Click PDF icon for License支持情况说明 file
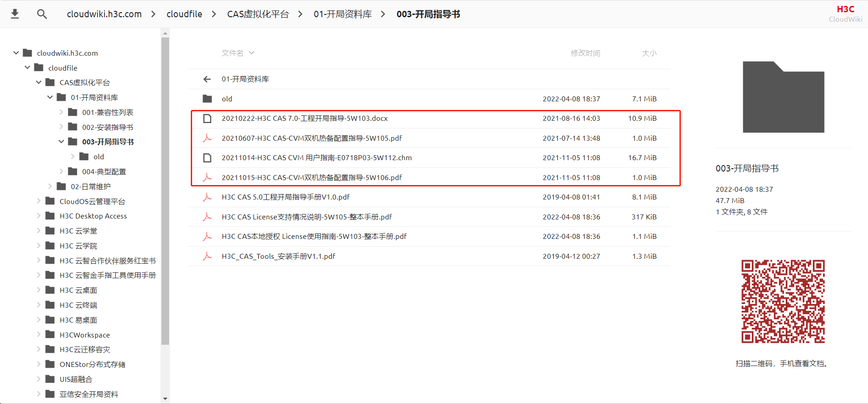The width and height of the screenshot is (868, 404). (x=208, y=217)
